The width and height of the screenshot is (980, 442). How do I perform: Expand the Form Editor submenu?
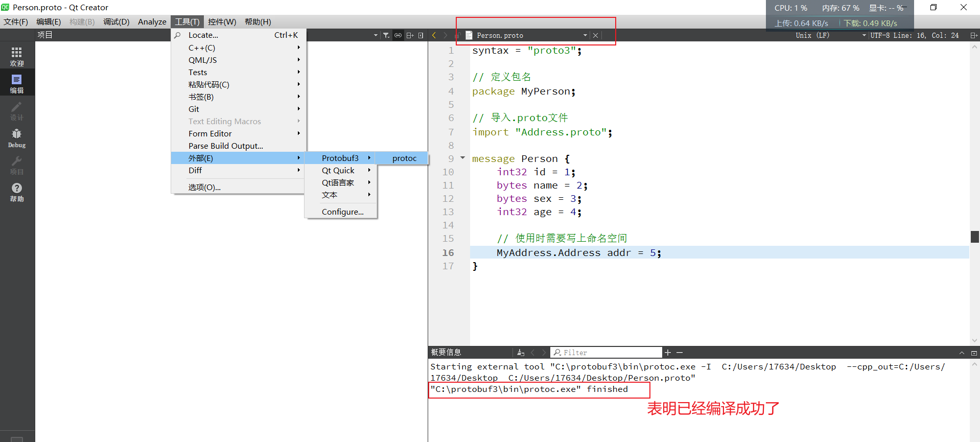[239, 133]
